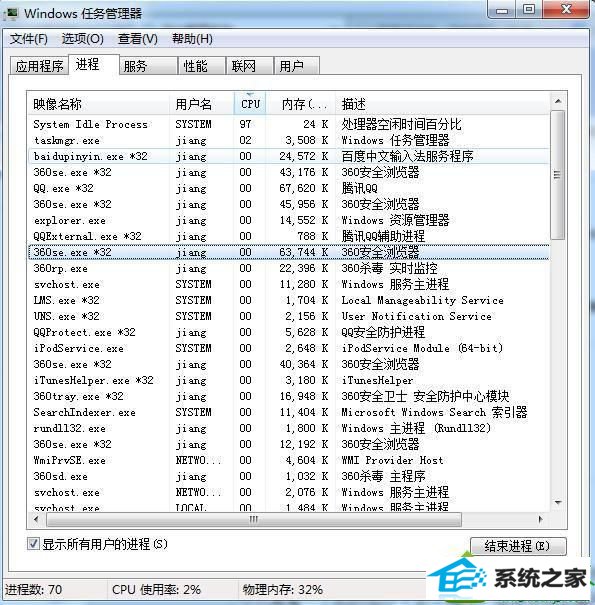Select the WmiPrvSE.exe process

coord(289,460)
